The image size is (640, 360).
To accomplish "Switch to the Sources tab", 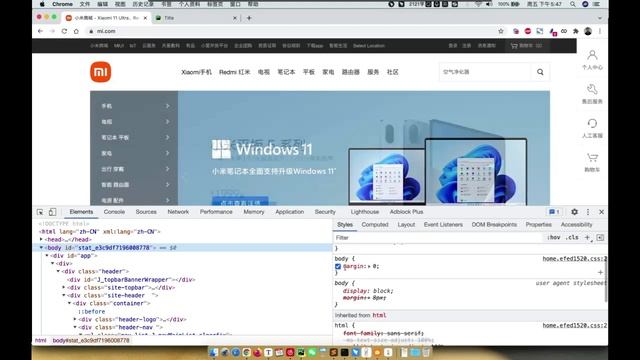I will [x=146, y=212].
